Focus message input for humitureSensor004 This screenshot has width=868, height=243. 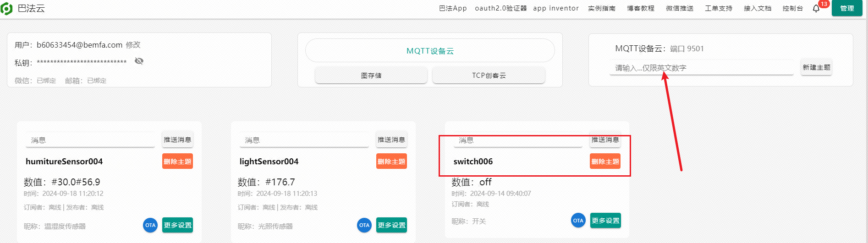[90, 140]
